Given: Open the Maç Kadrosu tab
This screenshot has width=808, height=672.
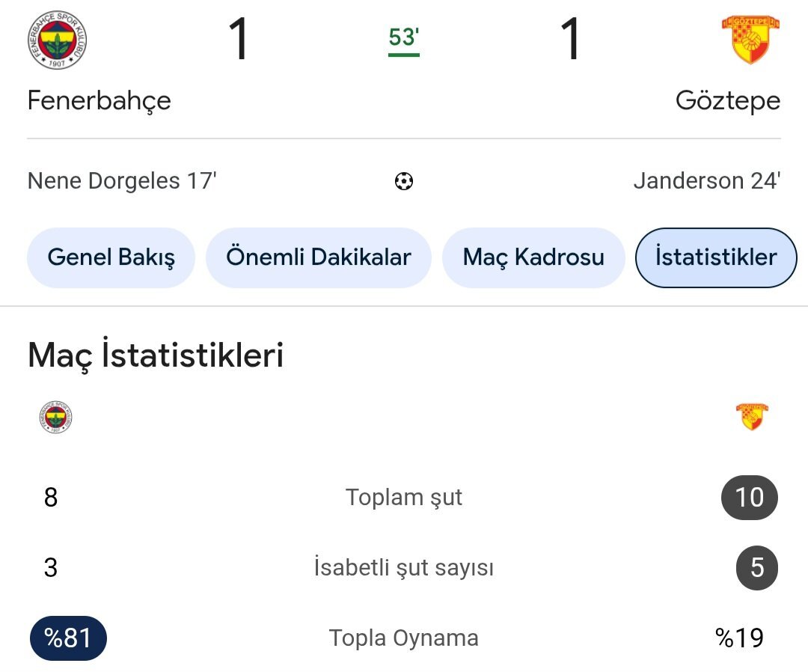Looking at the screenshot, I should point(533,257).
